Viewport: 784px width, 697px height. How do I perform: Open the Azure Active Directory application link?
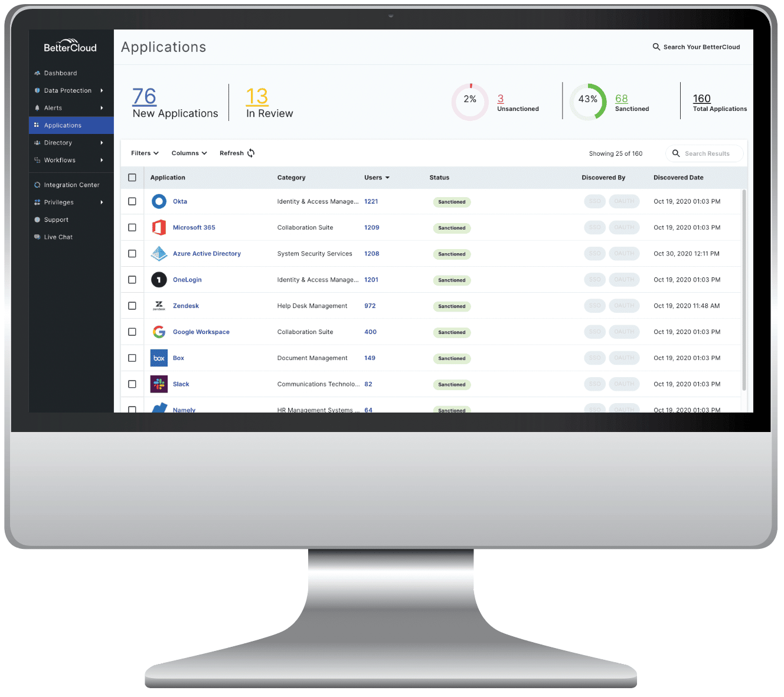tap(207, 254)
